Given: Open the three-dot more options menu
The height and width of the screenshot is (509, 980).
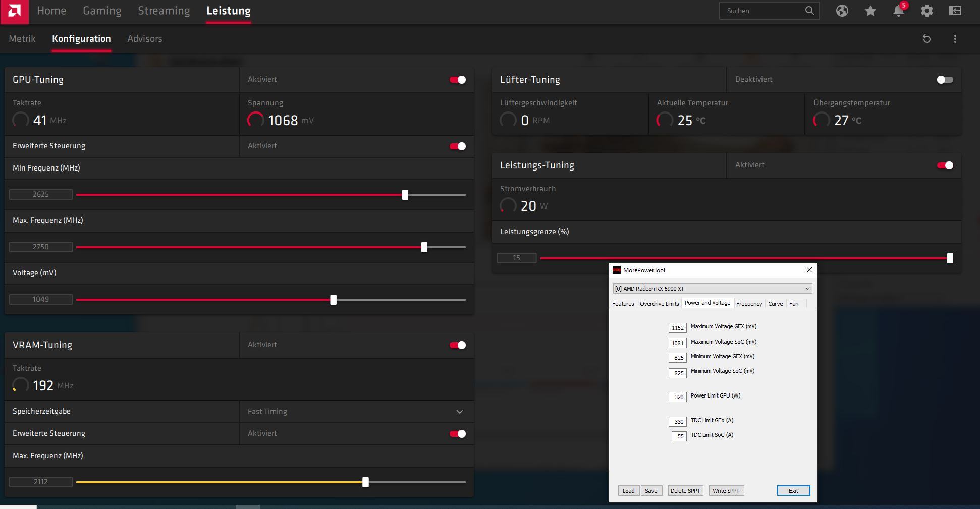Looking at the screenshot, I should [955, 39].
